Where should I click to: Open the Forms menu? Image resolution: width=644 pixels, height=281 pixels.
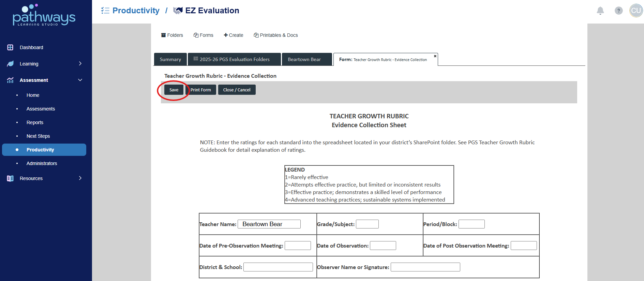(204, 35)
